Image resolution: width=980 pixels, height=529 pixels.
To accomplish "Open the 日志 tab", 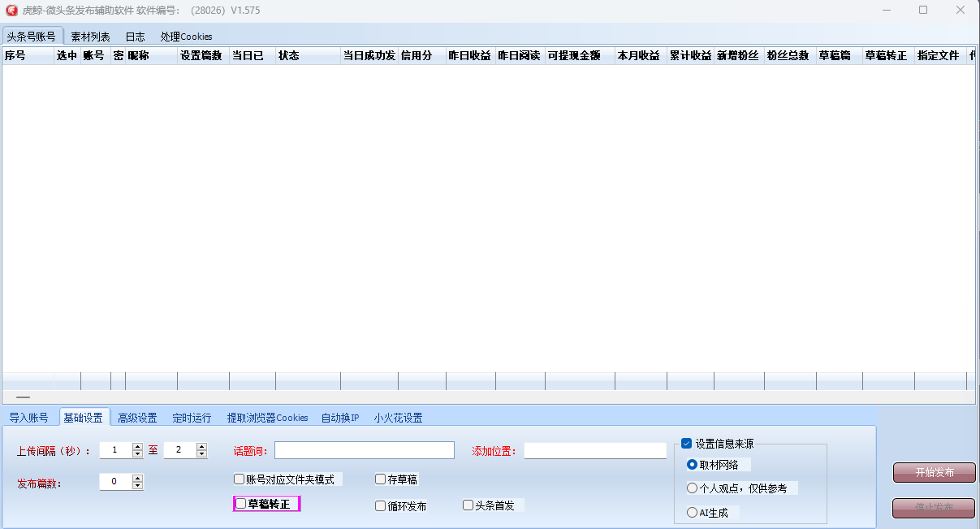I will (135, 37).
